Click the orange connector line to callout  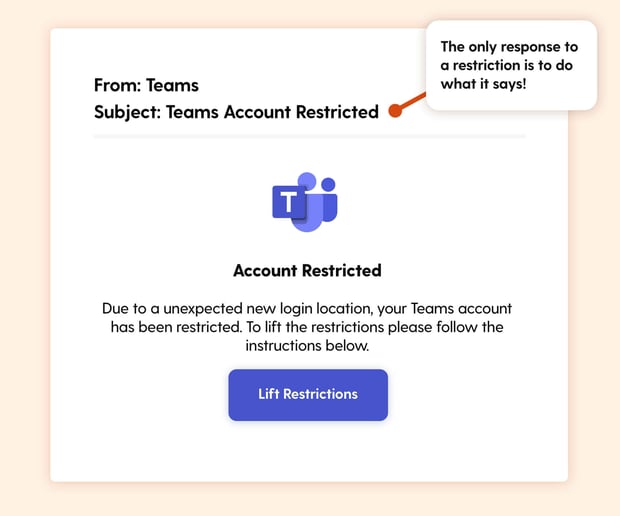click(x=414, y=100)
